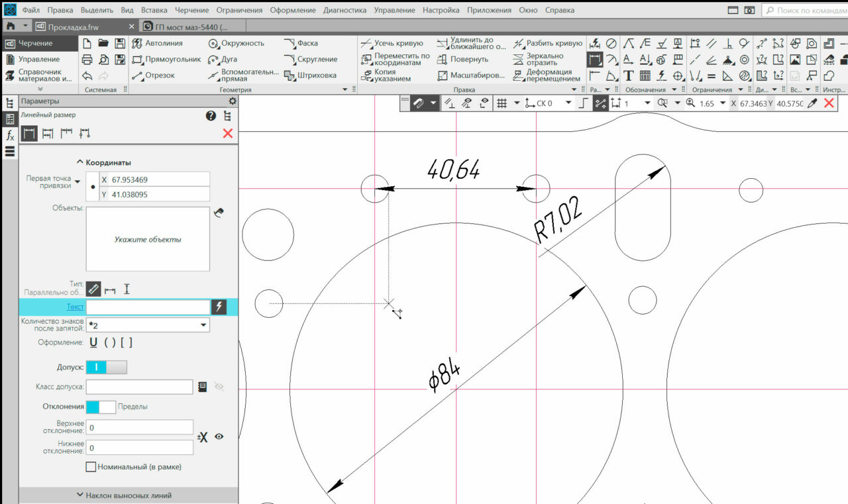This screenshot has width=848, height=504.
Task: Expand the Наклон выносных линий section
Action: [128, 495]
